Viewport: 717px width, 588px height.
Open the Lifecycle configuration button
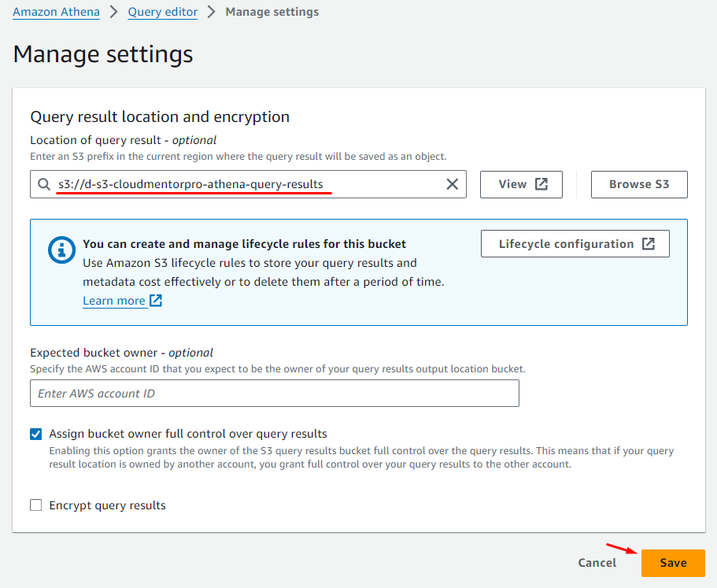coord(575,244)
